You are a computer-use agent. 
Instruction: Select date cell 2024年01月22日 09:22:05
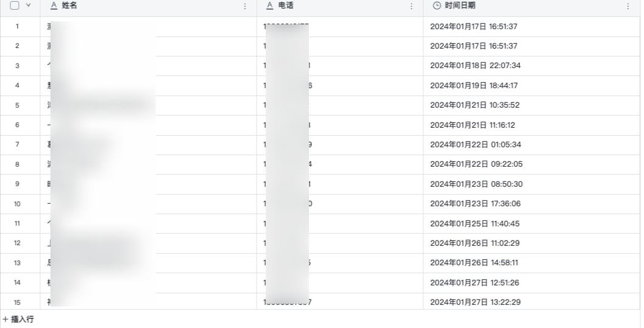coord(531,164)
